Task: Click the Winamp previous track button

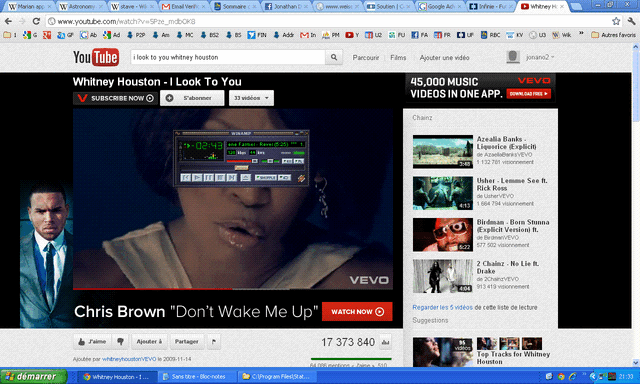Action: (x=186, y=178)
